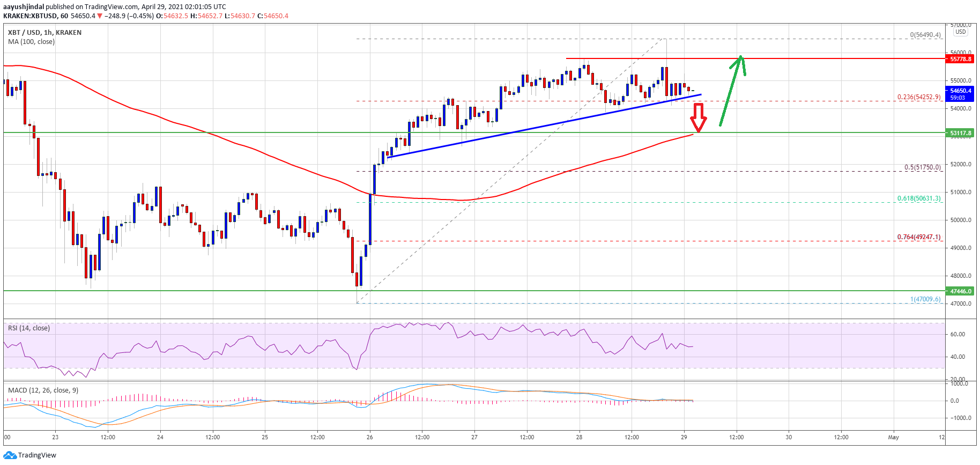Image resolution: width=980 pixels, height=465 pixels.
Task: Click the green 47446.0 support price label
Action: coord(960,291)
